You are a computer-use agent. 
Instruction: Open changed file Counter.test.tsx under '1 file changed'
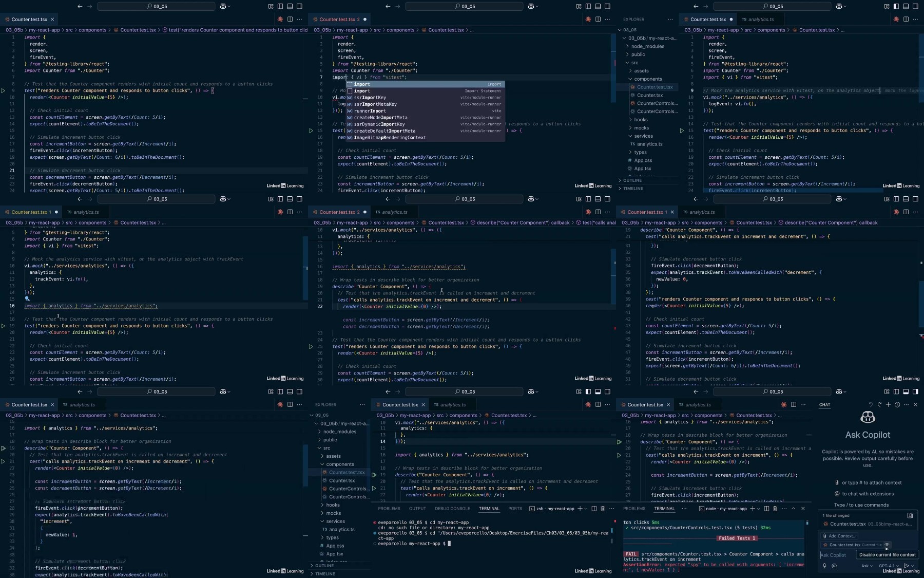[x=868, y=524]
